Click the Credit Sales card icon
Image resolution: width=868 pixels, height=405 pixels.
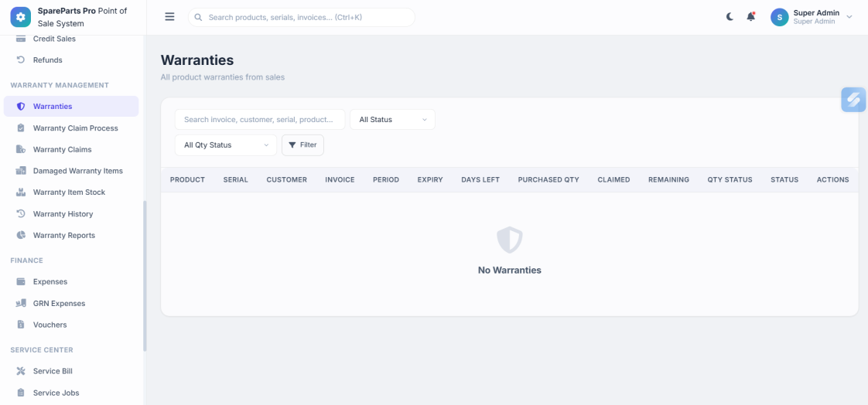pyautogui.click(x=21, y=39)
